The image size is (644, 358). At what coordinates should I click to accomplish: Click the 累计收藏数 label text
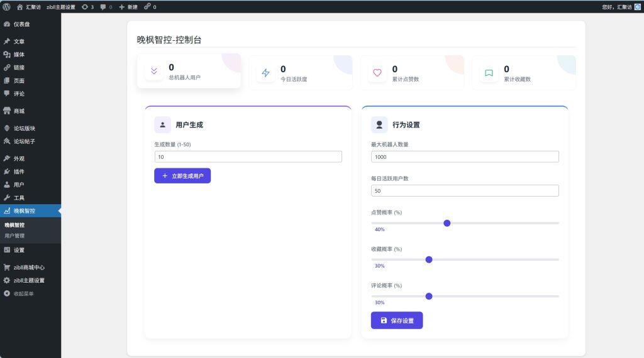(x=517, y=79)
